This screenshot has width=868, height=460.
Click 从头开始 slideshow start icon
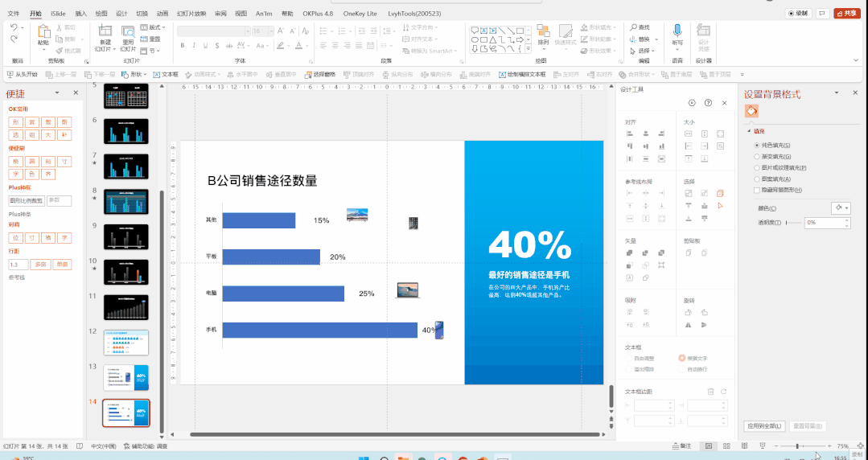coord(10,74)
